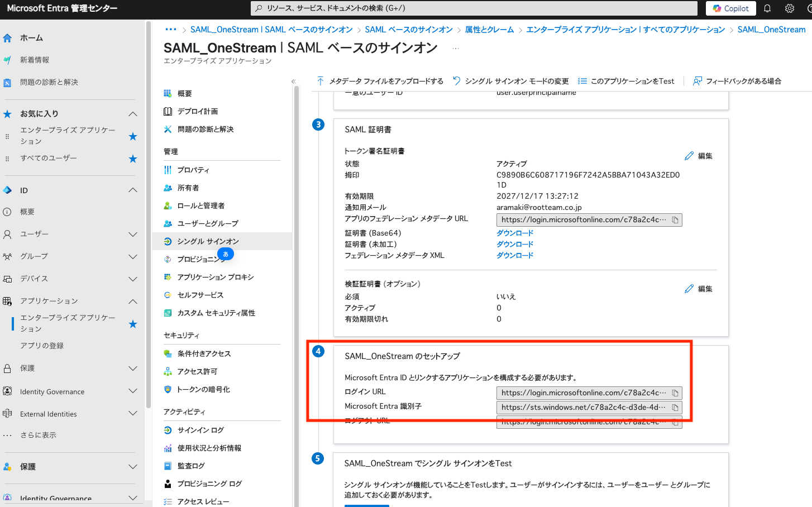Copy the ログイン URL value
Screen dimensions: 812x507
click(675, 393)
